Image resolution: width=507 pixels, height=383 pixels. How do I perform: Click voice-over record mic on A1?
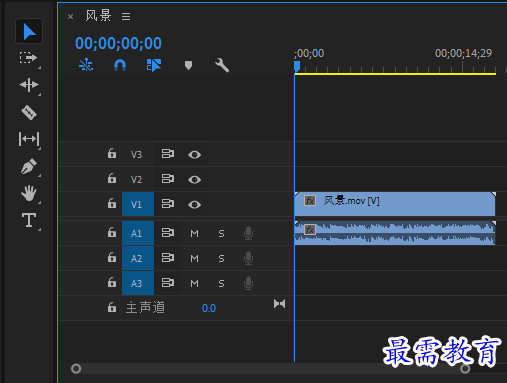pyautogui.click(x=248, y=233)
